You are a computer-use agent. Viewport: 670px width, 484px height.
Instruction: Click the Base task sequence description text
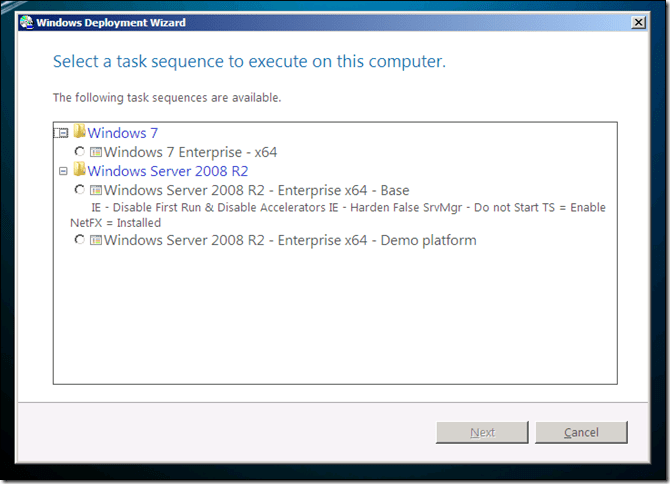pyautogui.click(x=340, y=215)
